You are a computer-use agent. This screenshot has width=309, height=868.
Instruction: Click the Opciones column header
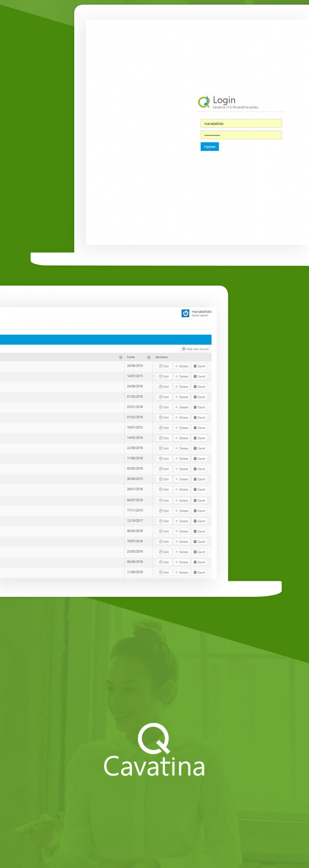(x=162, y=357)
